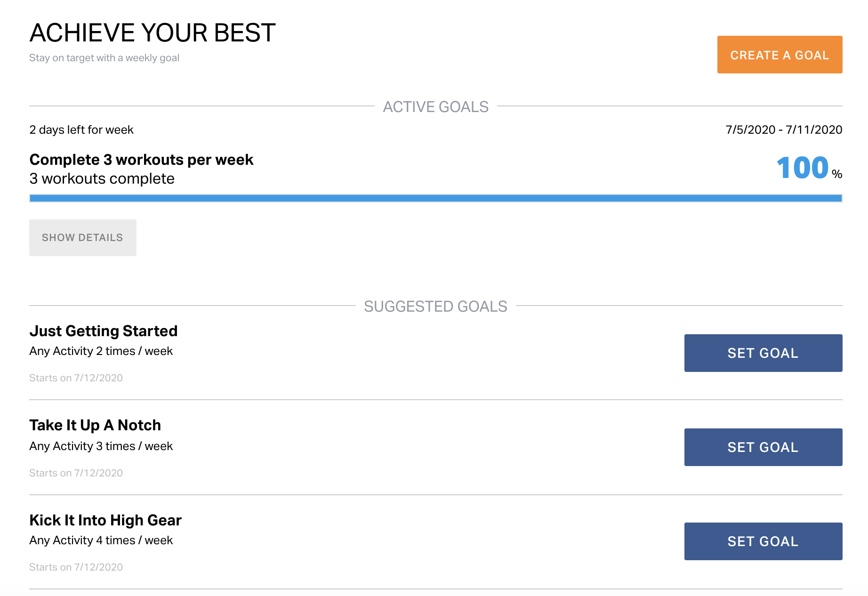Viewport: 868px width, 596px height.
Task: Click the Active Goals section header
Action: coord(435,107)
